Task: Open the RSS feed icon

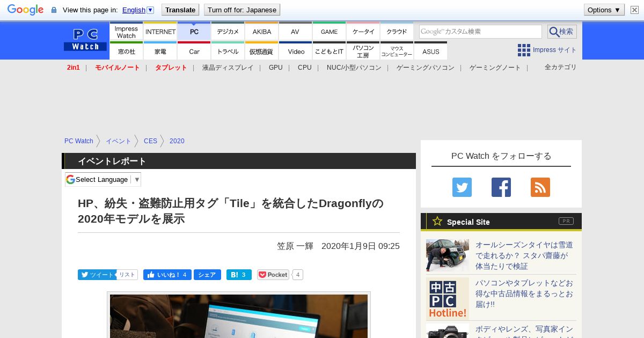Action: 540,187
